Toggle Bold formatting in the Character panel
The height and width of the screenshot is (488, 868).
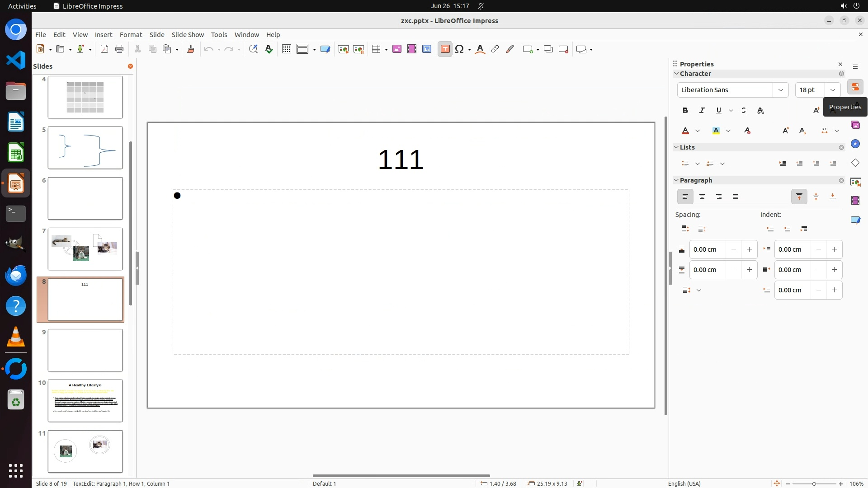pos(685,110)
